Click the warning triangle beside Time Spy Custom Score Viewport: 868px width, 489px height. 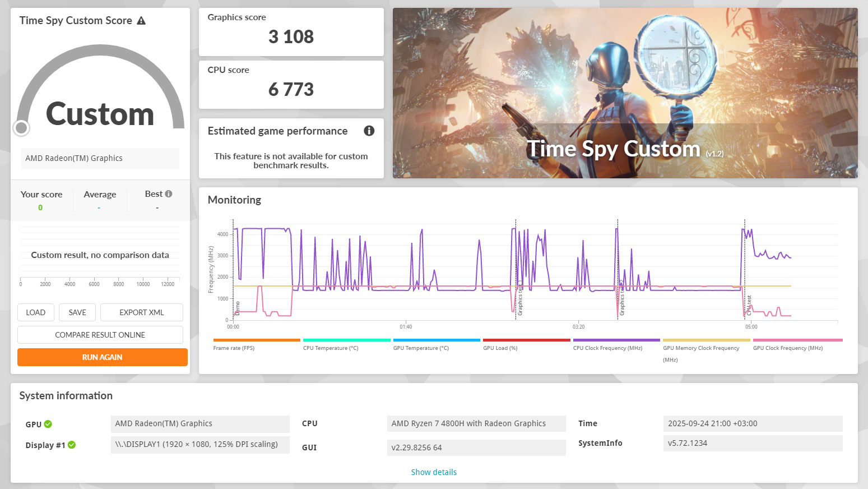click(141, 21)
